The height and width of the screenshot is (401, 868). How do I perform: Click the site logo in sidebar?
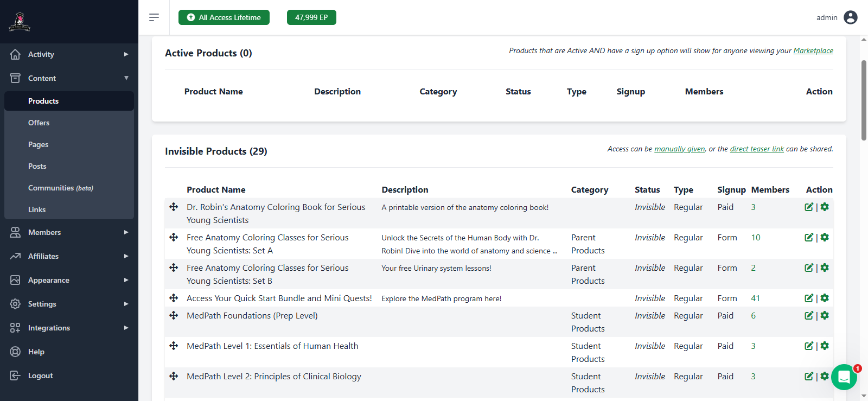[x=20, y=22]
